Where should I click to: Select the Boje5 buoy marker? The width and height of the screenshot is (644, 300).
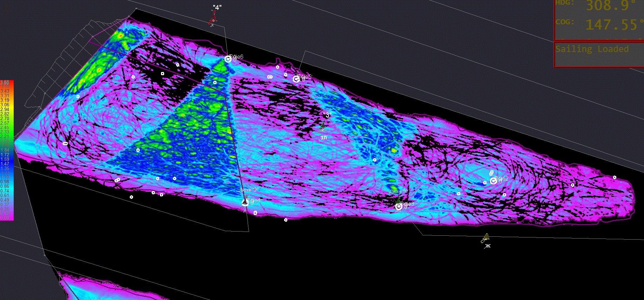click(296, 79)
